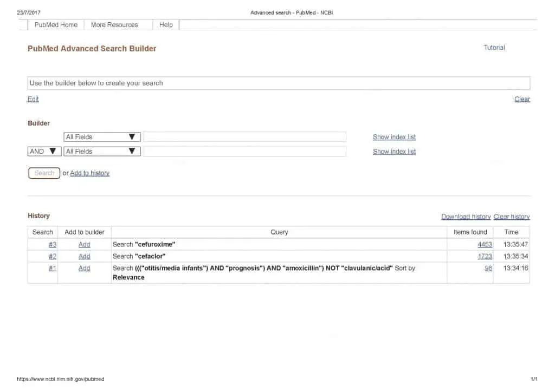This screenshot has width=555, height=392.
Task: Clear the search history
Action: (512, 217)
